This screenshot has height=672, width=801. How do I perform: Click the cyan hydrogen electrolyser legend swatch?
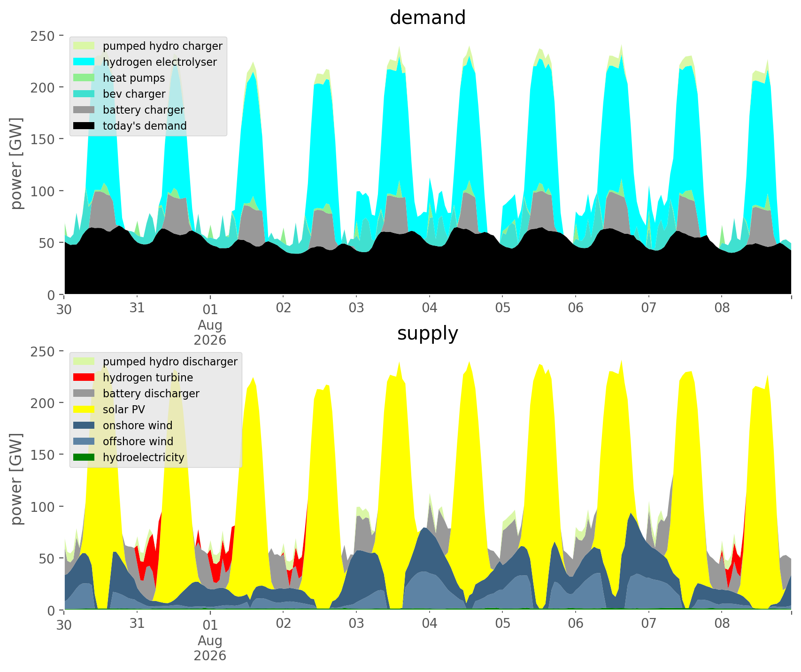85,62
